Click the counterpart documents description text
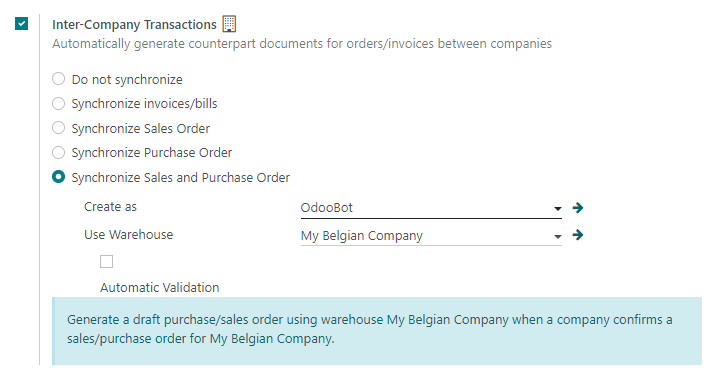The image size is (722, 380). (x=302, y=44)
